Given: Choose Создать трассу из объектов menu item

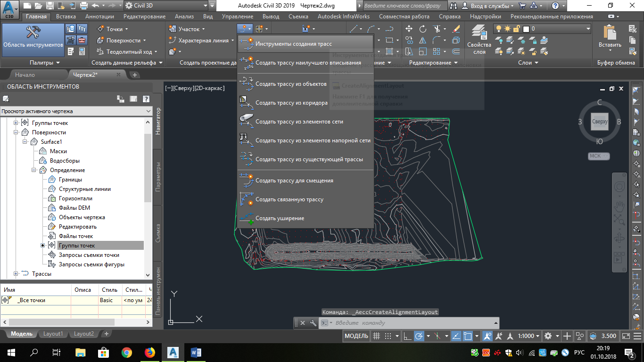Looking at the screenshot, I should (291, 84).
